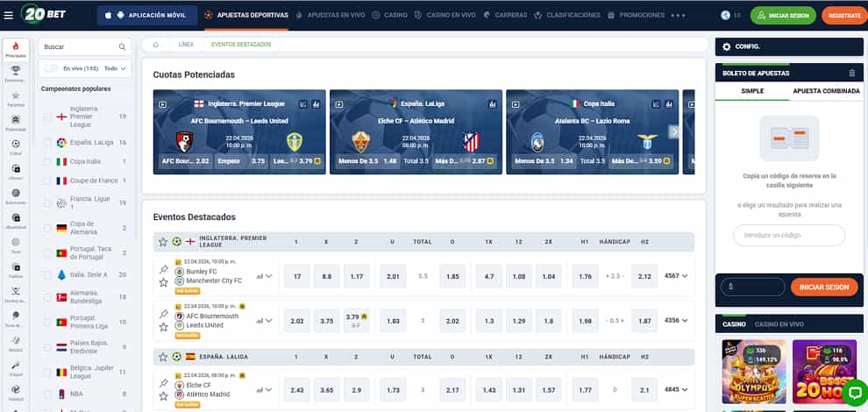
Task: Open the hamburger menu icon
Action: pyautogui.click(x=8, y=15)
